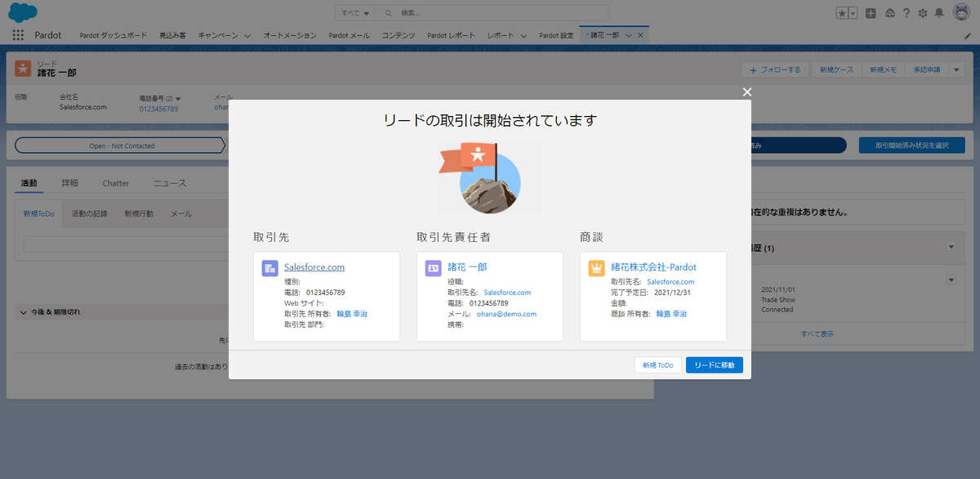980x479 pixels.
Task: Select the 新規行動 subtab
Action: [139, 213]
